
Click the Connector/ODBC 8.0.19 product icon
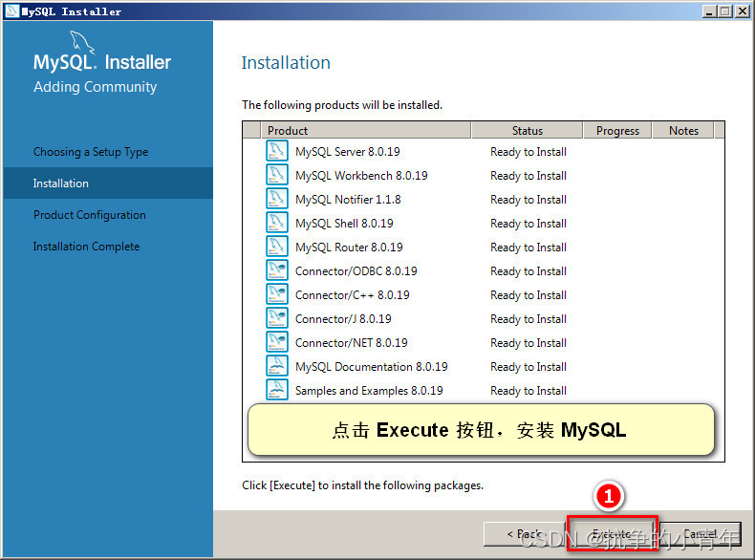(277, 270)
